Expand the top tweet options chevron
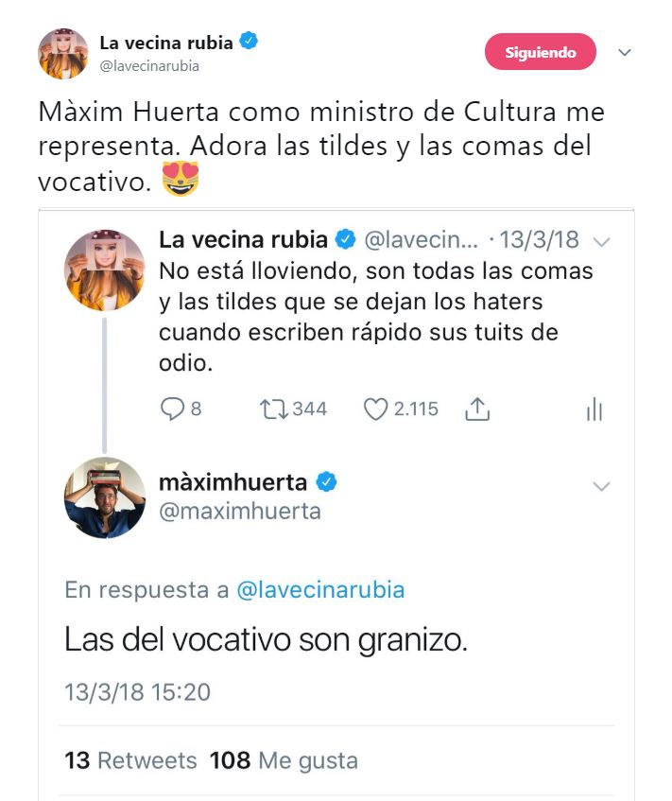 coord(624,53)
